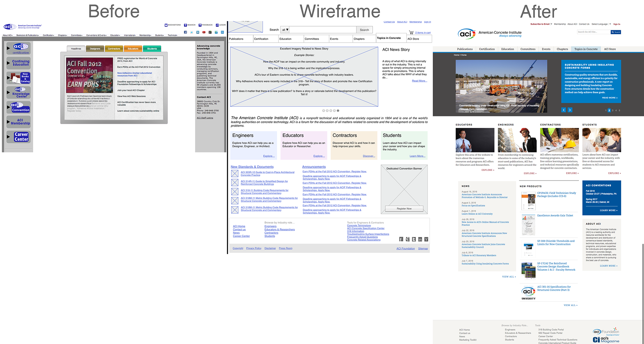The width and height of the screenshot is (644, 344).
Task: Click the next slide arrow in the After carousel
Action: pos(570,110)
